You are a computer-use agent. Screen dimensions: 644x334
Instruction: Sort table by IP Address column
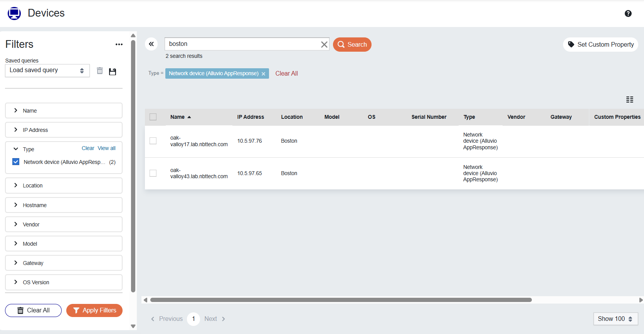click(251, 117)
